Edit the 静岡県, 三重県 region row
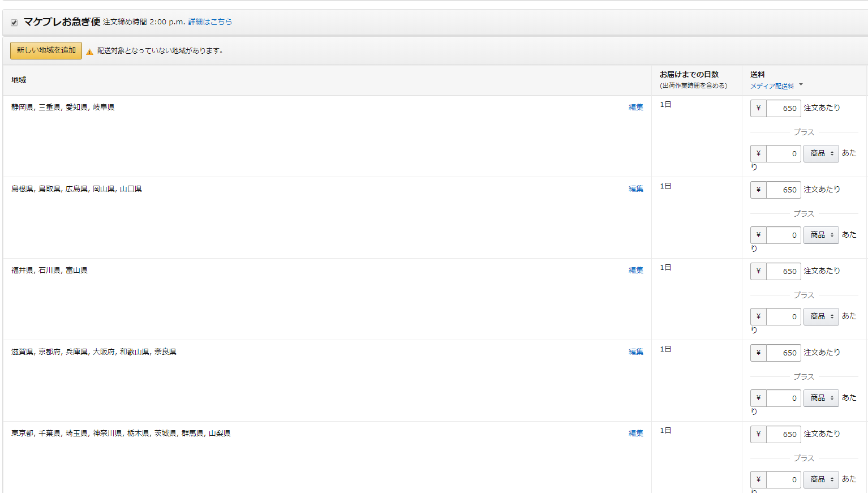 click(635, 107)
